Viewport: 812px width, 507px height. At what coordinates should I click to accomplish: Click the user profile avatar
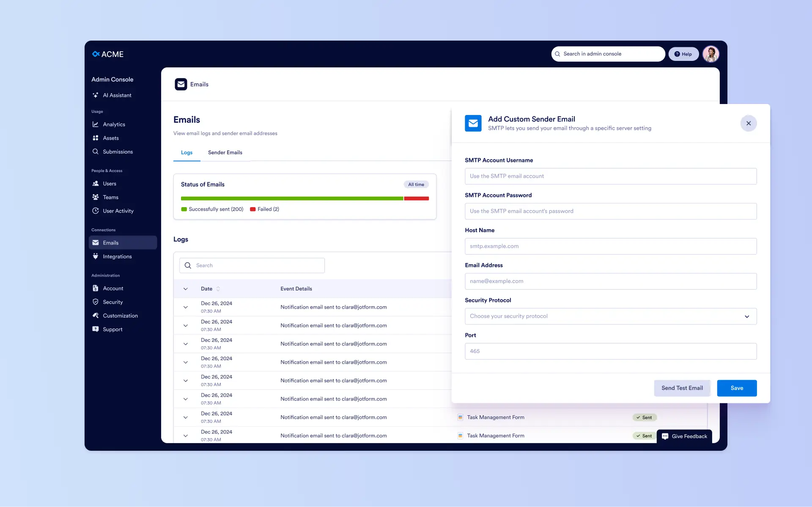(x=710, y=54)
